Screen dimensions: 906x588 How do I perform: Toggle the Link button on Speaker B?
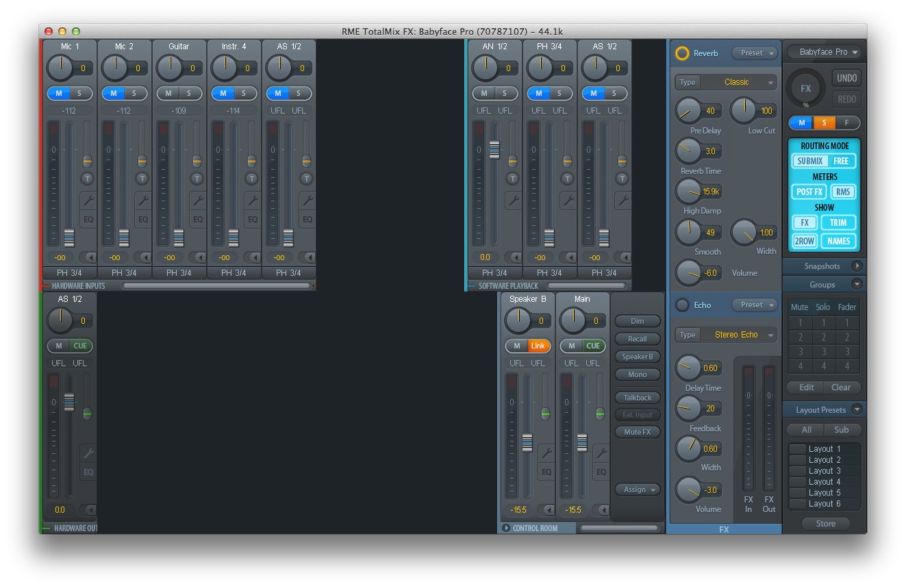point(538,346)
